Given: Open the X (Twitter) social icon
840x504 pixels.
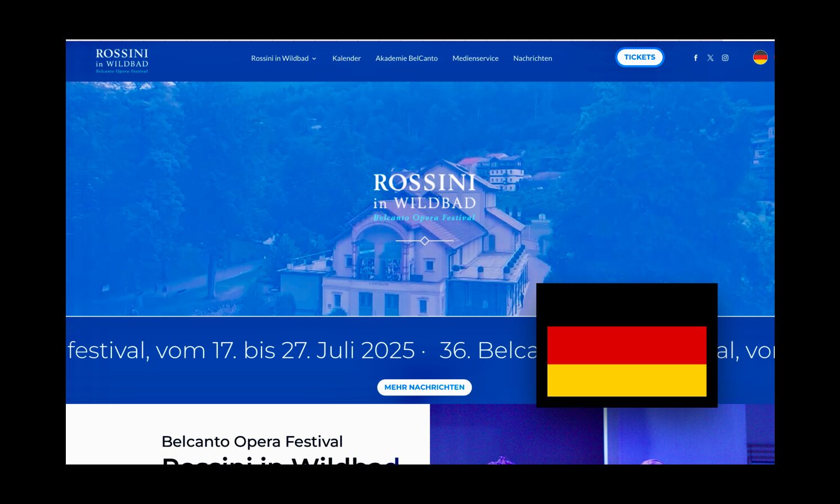Looking at the screenshot, I should 711,58.
